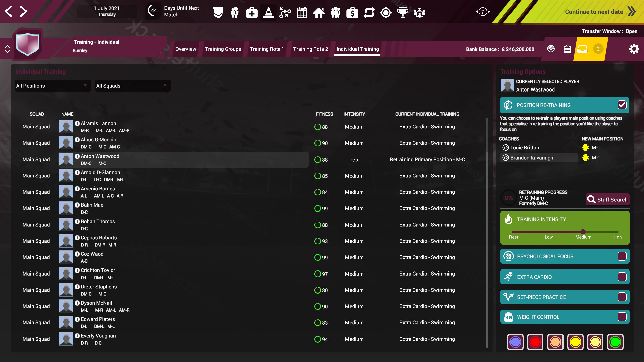
Task: Open the Schedule calendar icon
Action: click(x=302, y=12)
